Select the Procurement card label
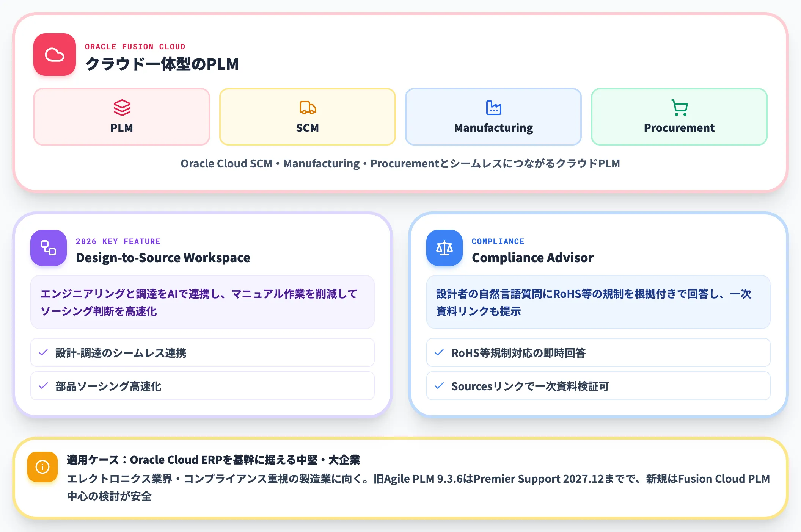801x532 pixels. 679,128
